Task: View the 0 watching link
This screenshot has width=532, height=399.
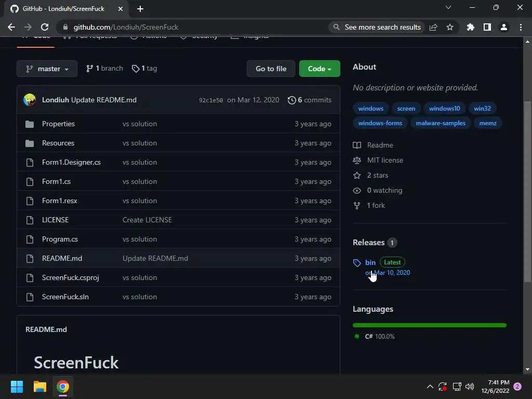Action: [378, 190]
